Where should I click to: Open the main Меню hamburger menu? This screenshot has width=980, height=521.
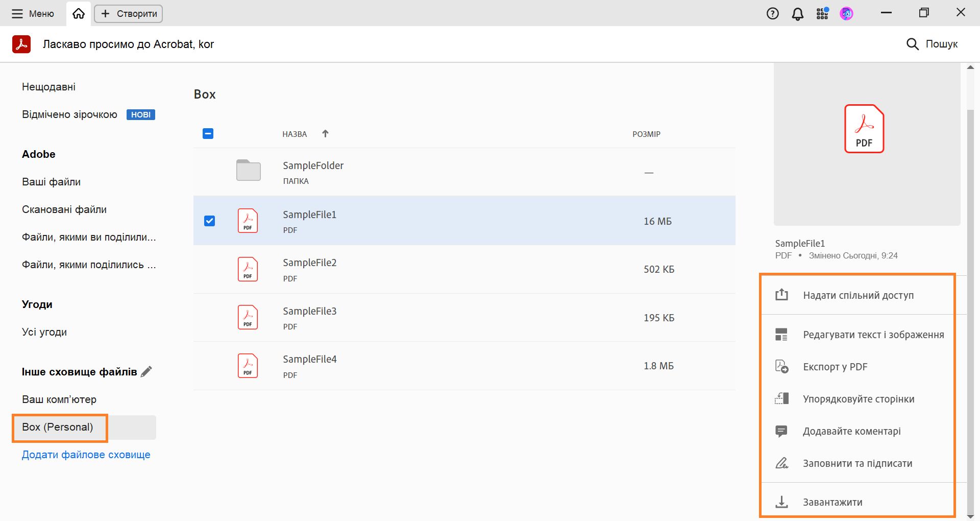click(33, 14)
